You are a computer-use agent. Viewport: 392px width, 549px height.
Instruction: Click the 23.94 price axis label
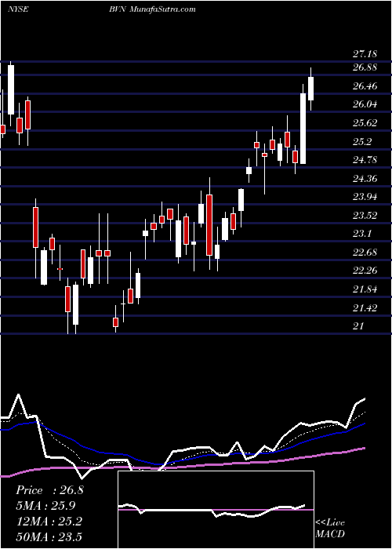click(365, 197)
